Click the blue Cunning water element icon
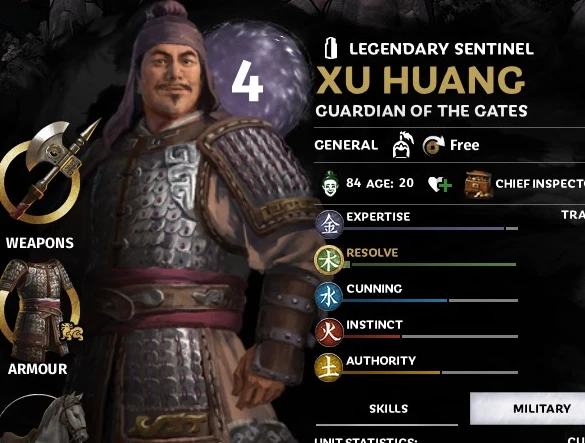585x443 pixels. (329, 297)
